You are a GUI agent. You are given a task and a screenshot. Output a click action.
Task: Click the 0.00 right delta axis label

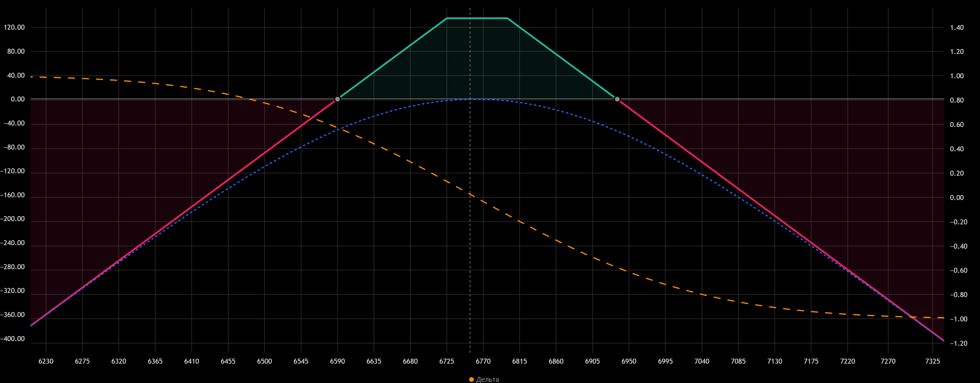pos(957,198)
